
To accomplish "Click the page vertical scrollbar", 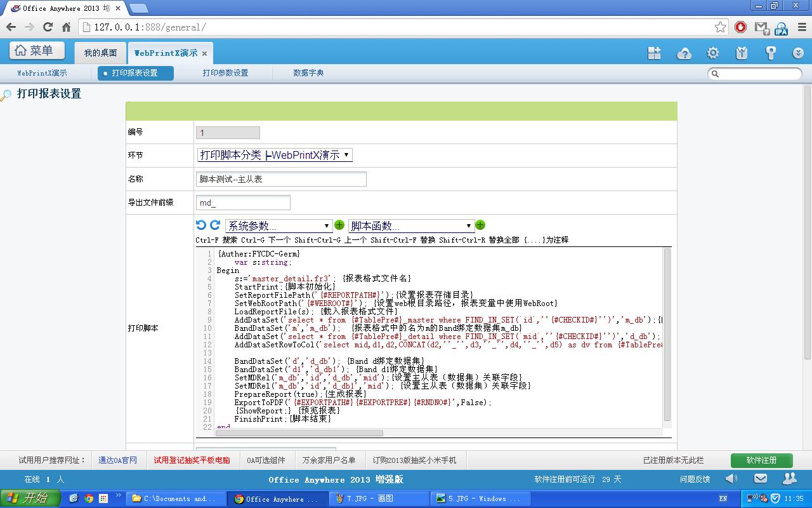I will [808, 222].
